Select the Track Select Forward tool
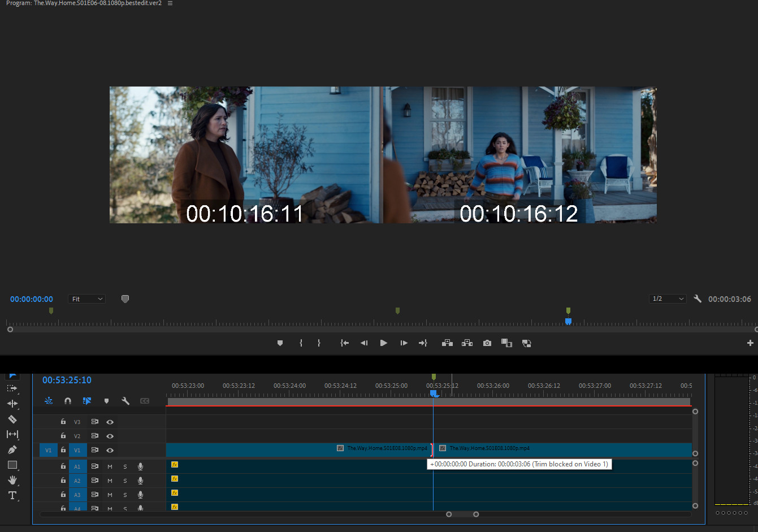 [12, 388]
